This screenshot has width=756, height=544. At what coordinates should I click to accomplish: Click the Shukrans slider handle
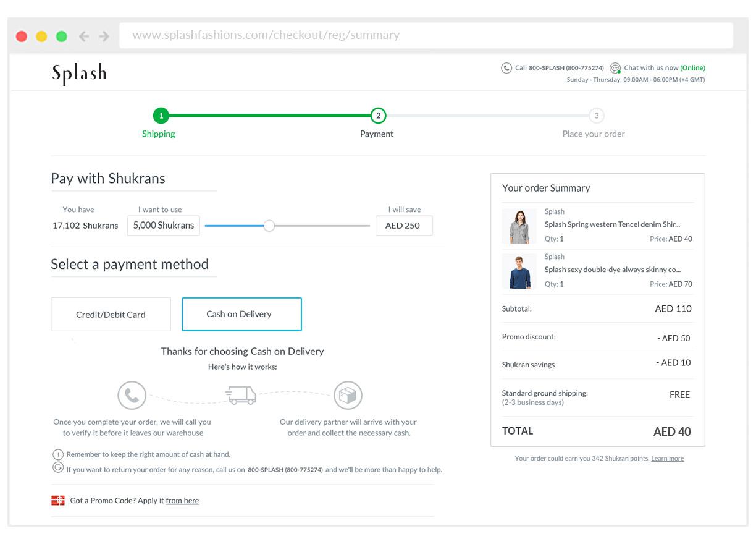(269, 226)
